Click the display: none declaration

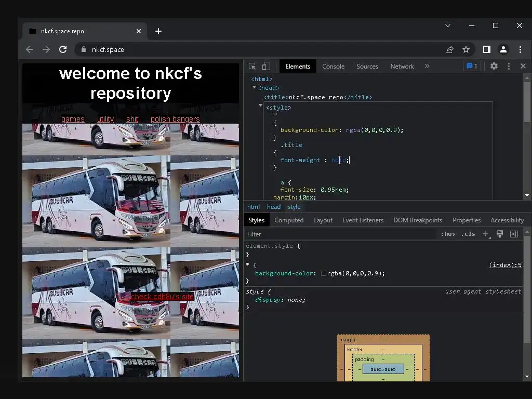coord(280,300)
